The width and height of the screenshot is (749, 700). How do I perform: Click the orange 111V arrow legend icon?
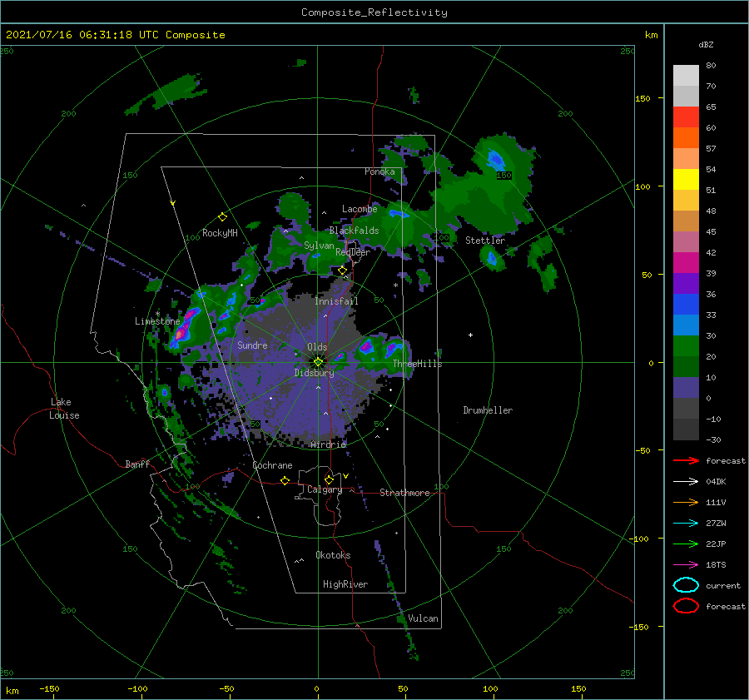coord(686,502)
